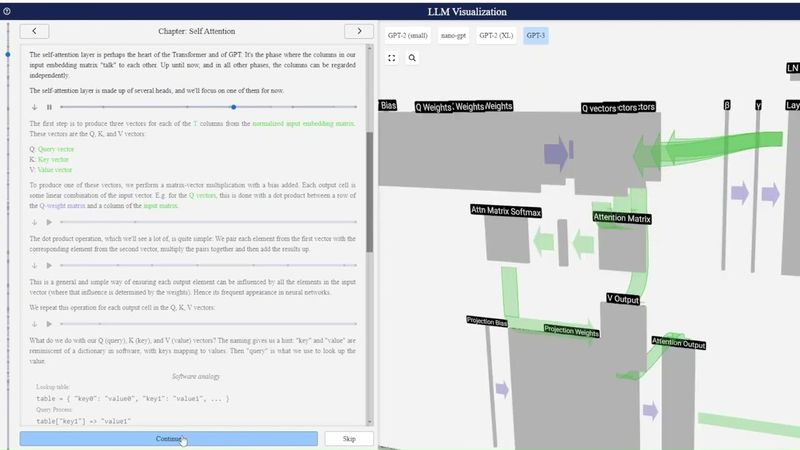This screenshot has width=800, height=450.
Task: Click the 'Q-weight matrix' link
Action: (62, 206)
